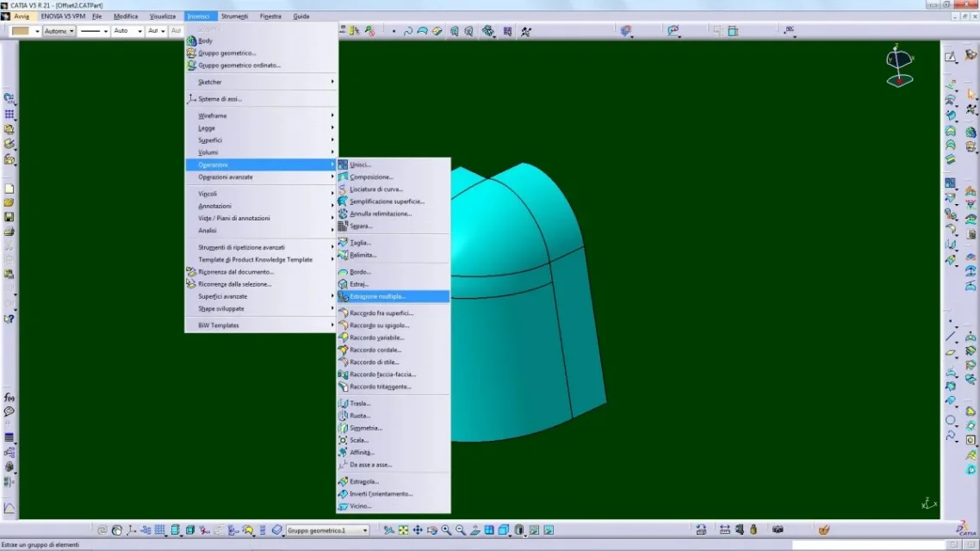This screenshot has width=980, height=551.
Task: Choose Raccordo su spigolo from submenu
Action: point(380,325)
